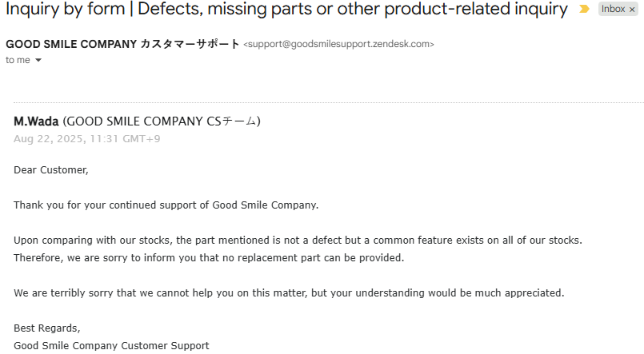Image resolution: width=644 pixels, height=354 pixels.
Task: Click the 'We are terribly sorry' paragraph
Action: (x=289, y=292)
